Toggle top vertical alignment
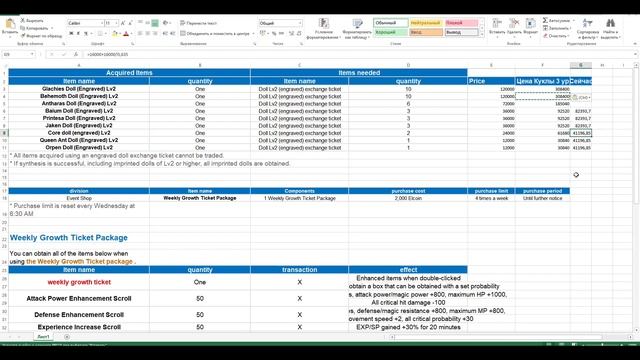Screen dimensions: 640x360 click(140, 23)
